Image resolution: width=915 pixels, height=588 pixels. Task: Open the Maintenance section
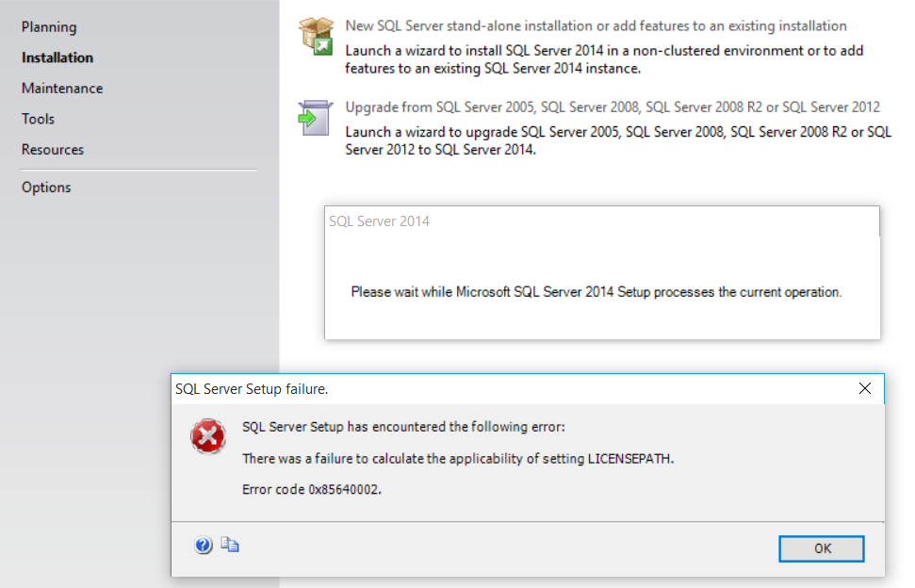click(62, 88)
